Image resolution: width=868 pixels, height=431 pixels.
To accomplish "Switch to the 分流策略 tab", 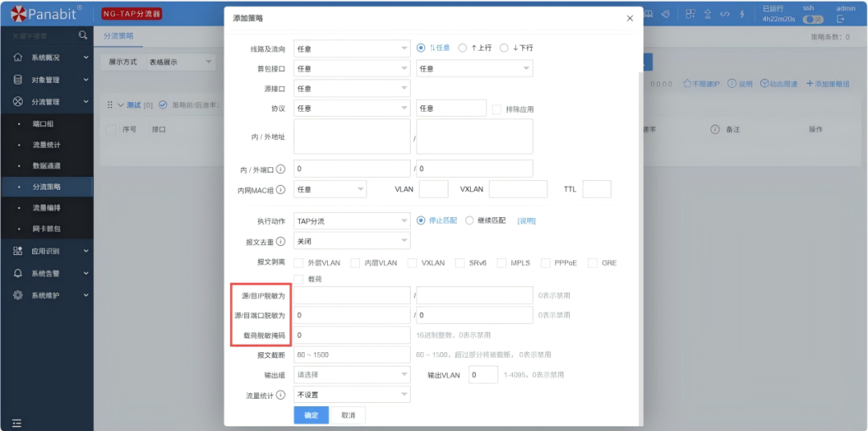I will coord(118,35).
